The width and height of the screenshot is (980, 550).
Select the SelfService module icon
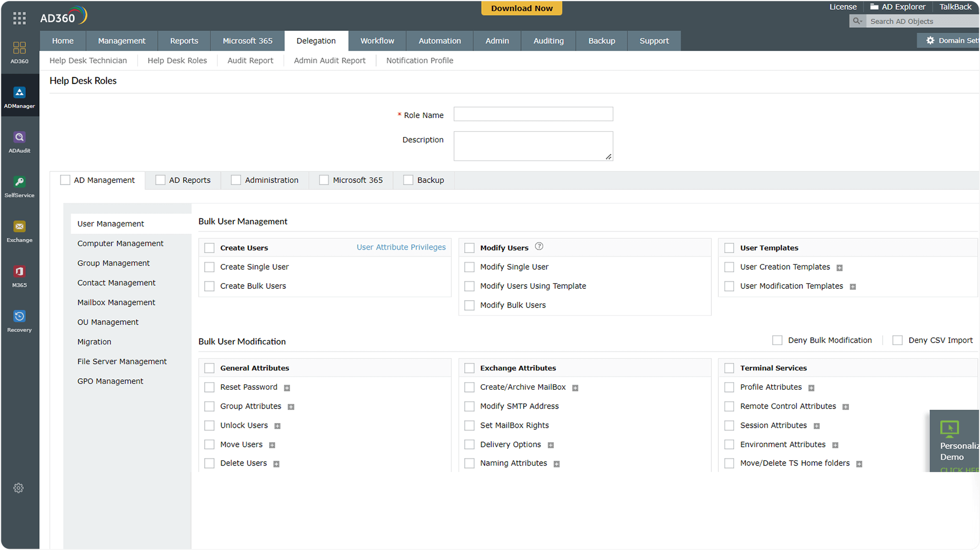click(19, 186)
